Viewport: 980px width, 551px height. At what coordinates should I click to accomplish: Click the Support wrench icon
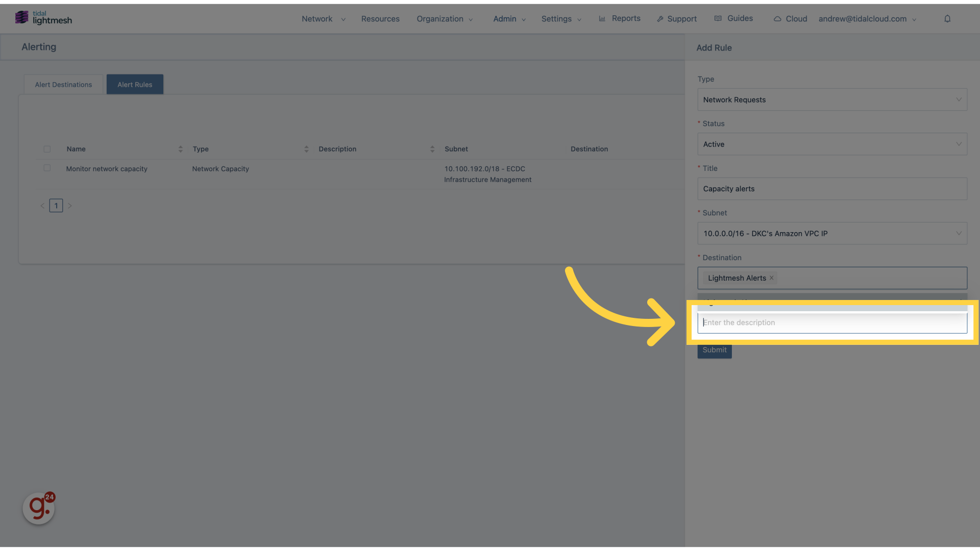pos(660,19)
